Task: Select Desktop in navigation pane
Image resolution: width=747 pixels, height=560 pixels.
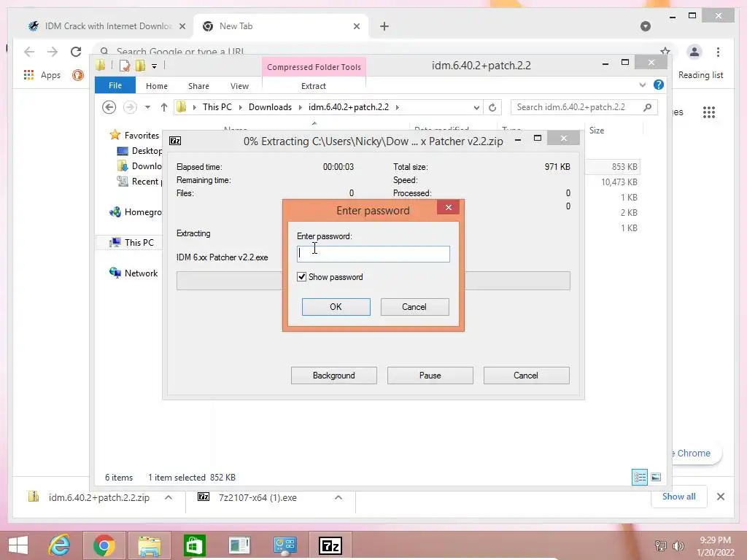Action: (139, 150)
